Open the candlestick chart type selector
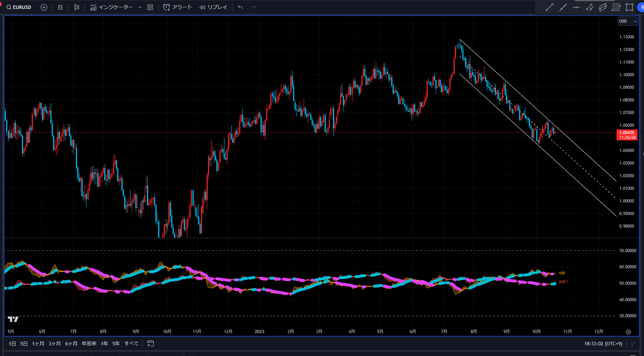644x356 pixels. point(77,7)
